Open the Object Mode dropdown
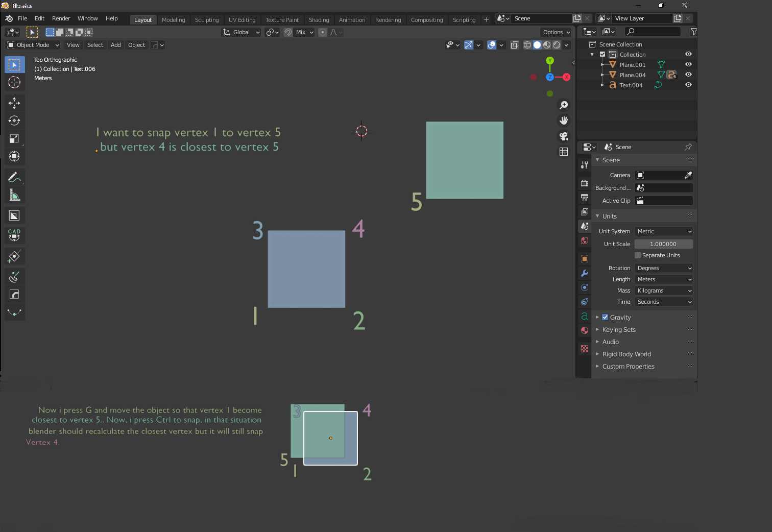The width and height of the screenshot is (772, 532). [x=33, y=45]
